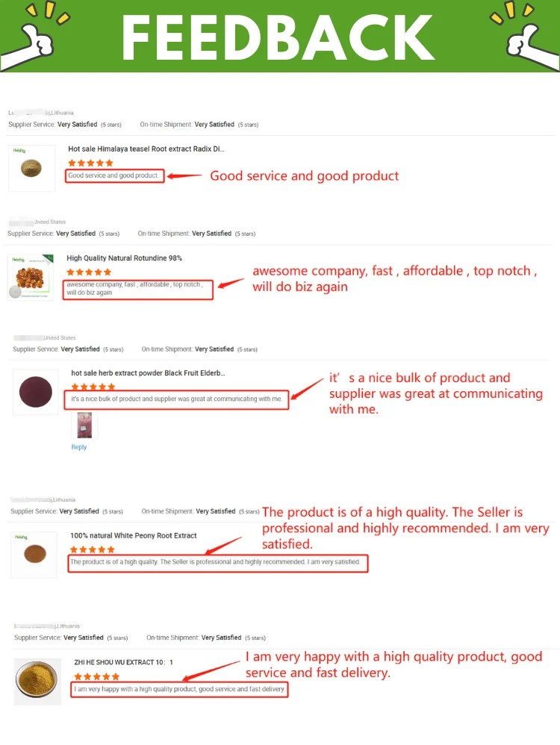Open the photo attached to the elderberry review
The width and height of the screenshot is (560, 745).
pyautogui.click(x=84, y=426)
